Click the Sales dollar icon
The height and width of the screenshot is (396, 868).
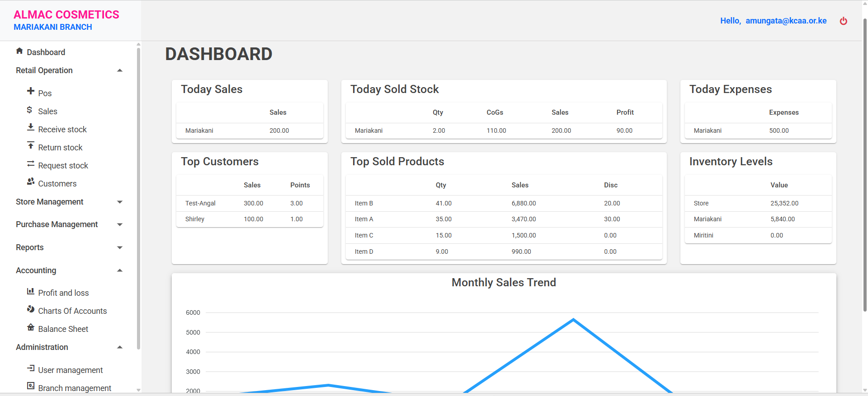[x=29, y=110]
